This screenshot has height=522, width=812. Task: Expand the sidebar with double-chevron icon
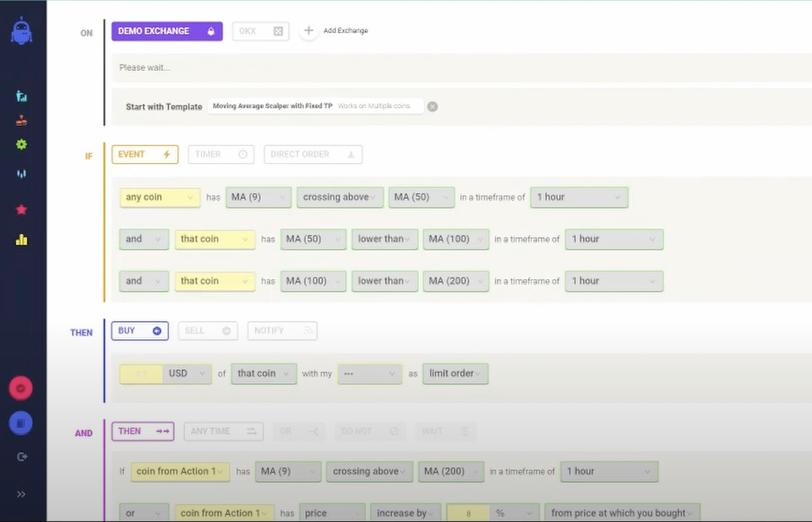[21, 494]
